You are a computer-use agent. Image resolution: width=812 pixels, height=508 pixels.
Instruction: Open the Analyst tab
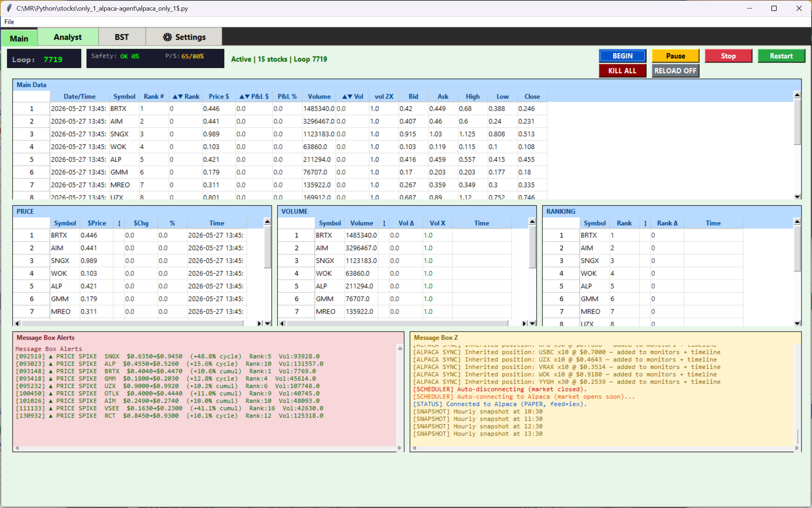pos(68,37)
